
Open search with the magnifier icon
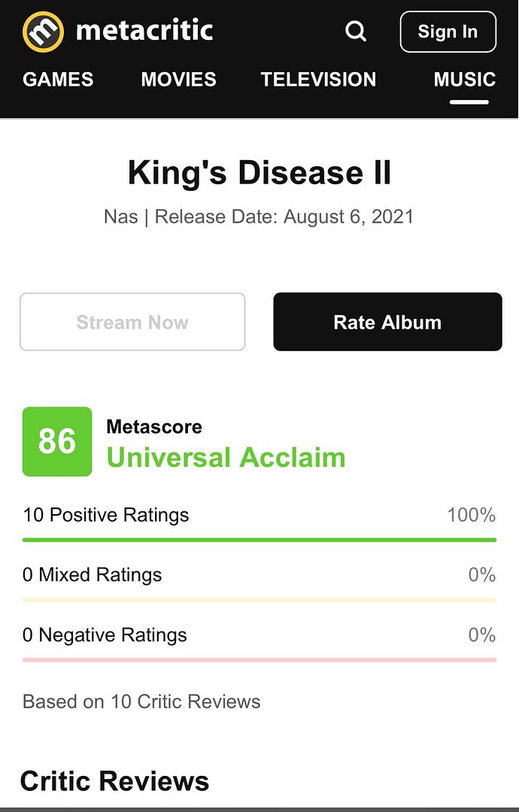356,31
